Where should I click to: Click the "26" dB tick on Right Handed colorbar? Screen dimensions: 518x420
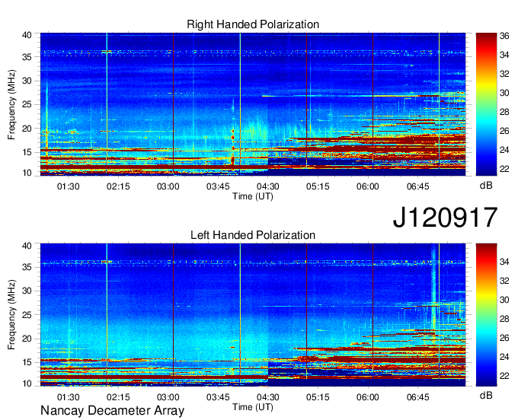coord(504,131)
